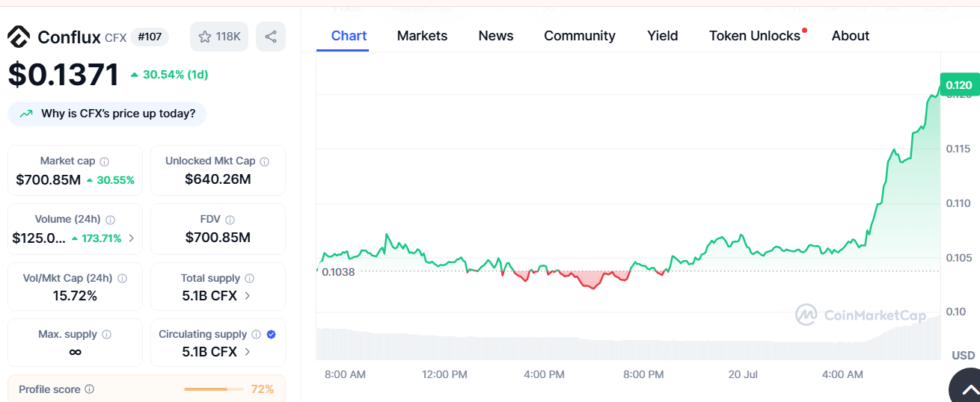Click the 0.1038 baseline price label

click(338, 272)
